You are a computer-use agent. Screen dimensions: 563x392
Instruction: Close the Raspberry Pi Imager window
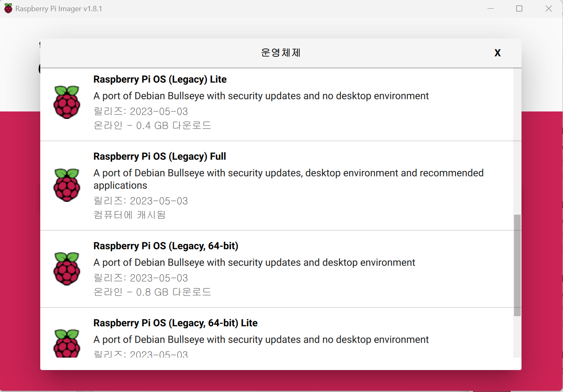click(x=548, y=8)
